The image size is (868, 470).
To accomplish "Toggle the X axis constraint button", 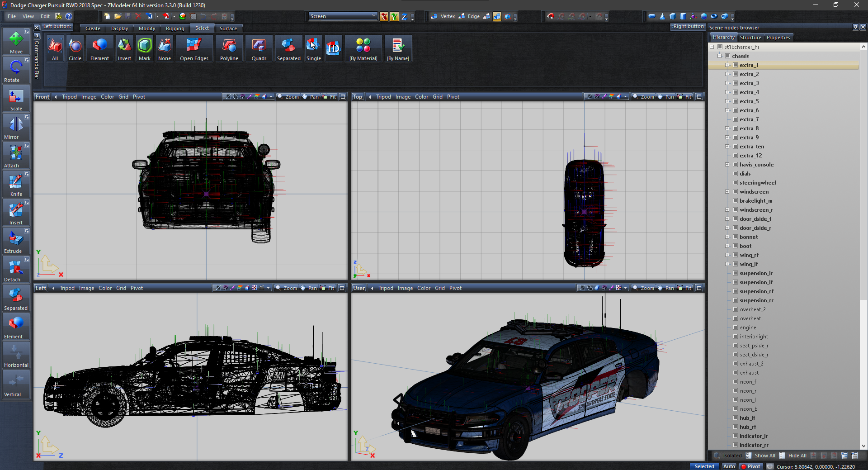I will [384, 17].
